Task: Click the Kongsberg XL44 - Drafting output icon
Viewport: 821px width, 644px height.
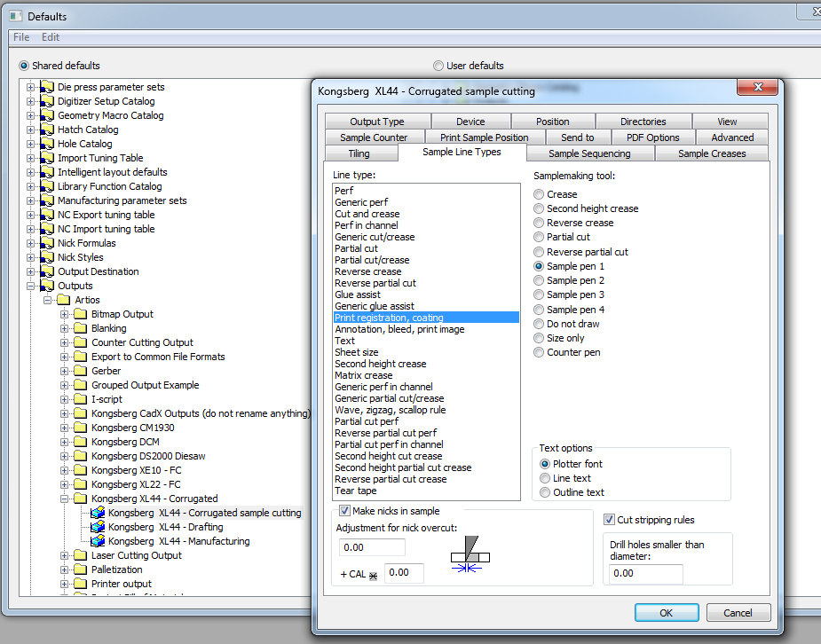Action: coord(97,527)
